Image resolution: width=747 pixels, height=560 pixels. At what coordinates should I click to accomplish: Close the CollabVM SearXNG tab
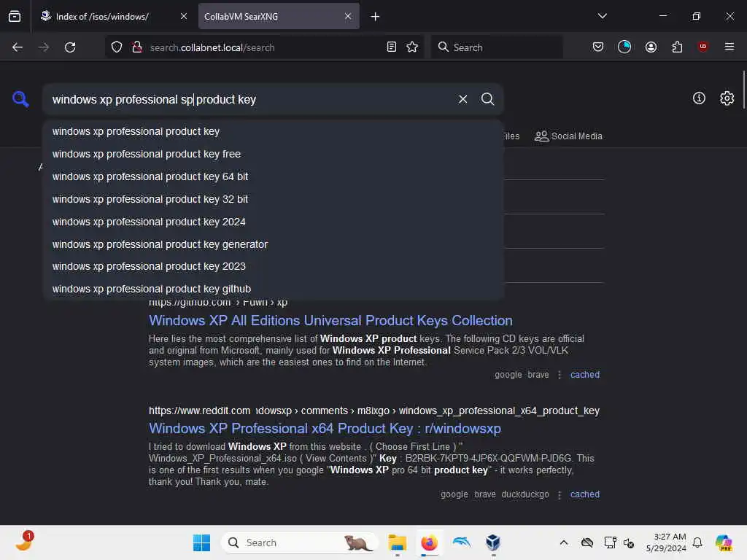point(348,16)
